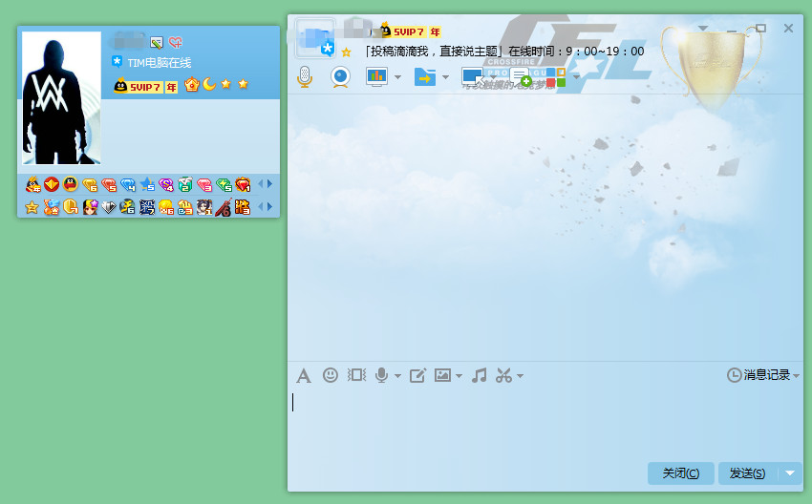Click the pink heart add-friend icon
The width and height of the screenshot is (812, 504).
pyautogui.click(x=175, y=42)
